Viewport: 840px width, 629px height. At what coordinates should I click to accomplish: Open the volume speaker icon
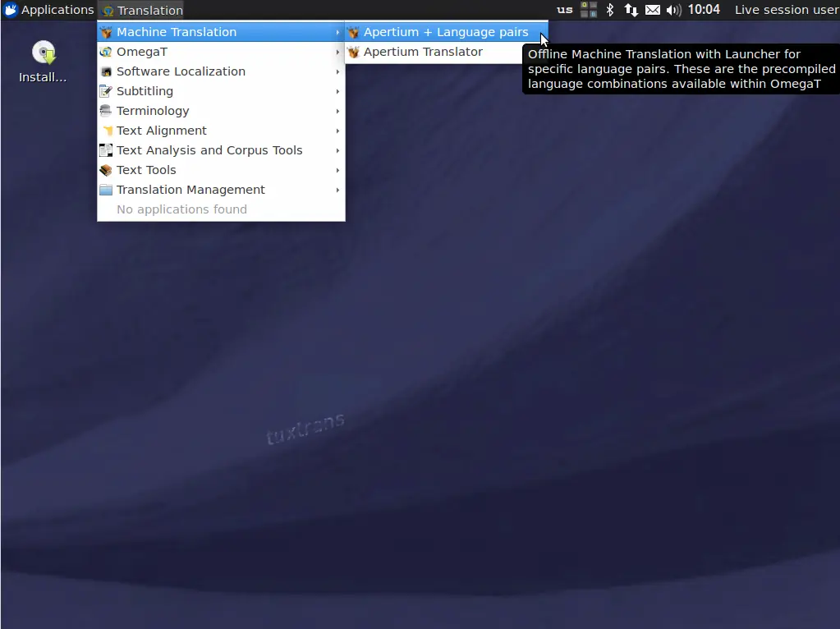coord(673,10)
